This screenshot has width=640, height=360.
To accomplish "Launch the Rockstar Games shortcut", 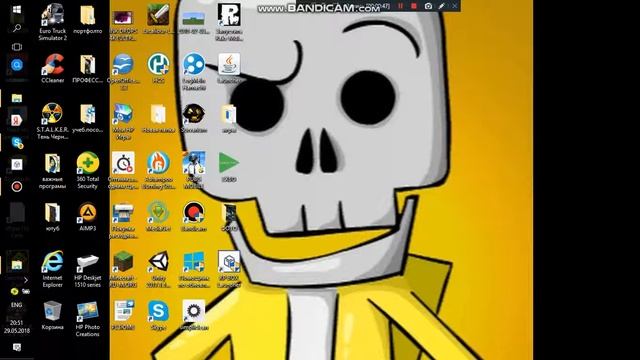I will pos(229,22).
